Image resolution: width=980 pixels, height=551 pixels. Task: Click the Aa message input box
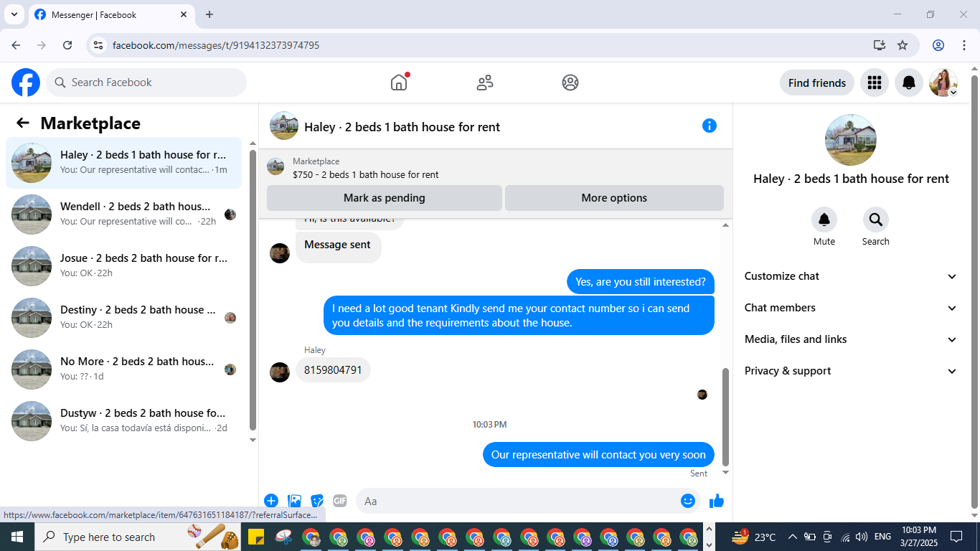[x=519, y=501]
